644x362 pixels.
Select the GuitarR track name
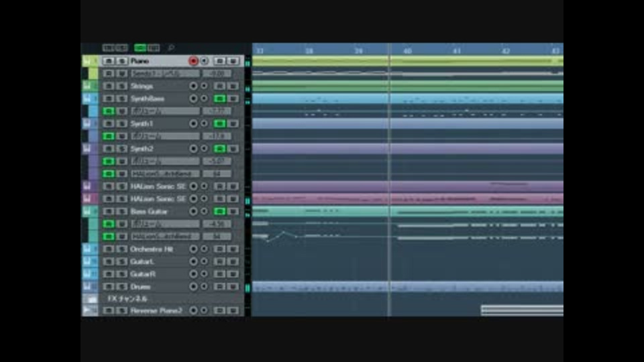tap(142, 274)
